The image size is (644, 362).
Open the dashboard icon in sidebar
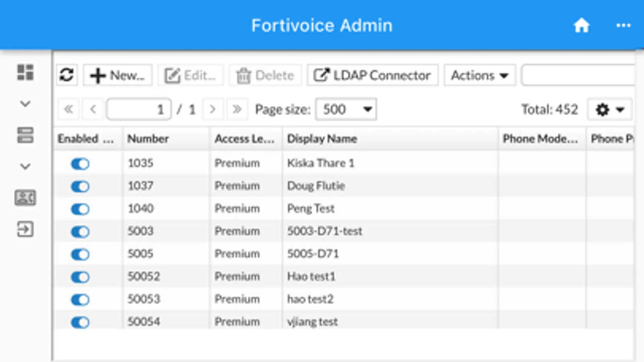pos(25,72)
